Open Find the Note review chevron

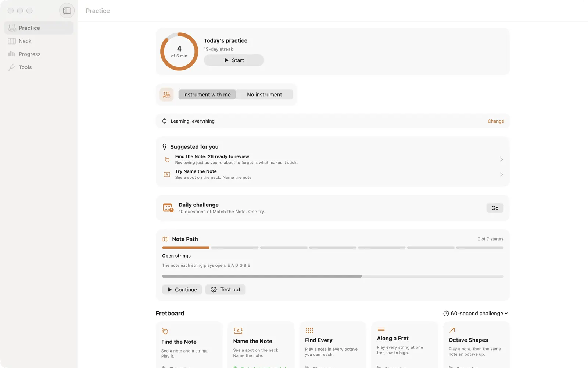[x=501, y=159]
